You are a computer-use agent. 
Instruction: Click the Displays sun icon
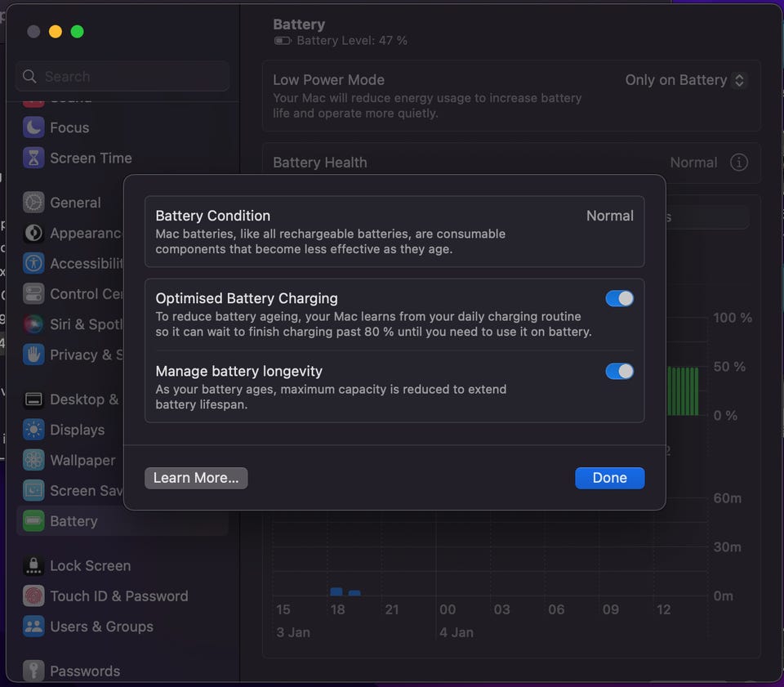click(x=33, y=430)
